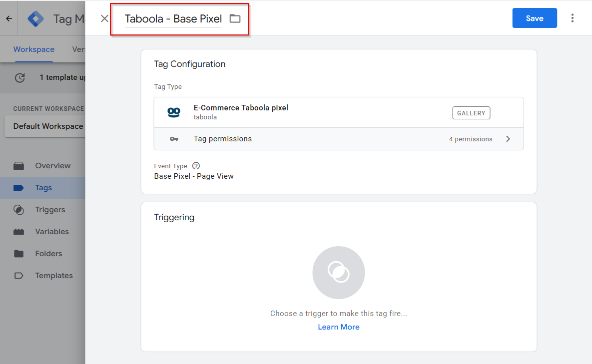
Task: Click the Google Tag Manager diamond logo
Action: [36, 18]
